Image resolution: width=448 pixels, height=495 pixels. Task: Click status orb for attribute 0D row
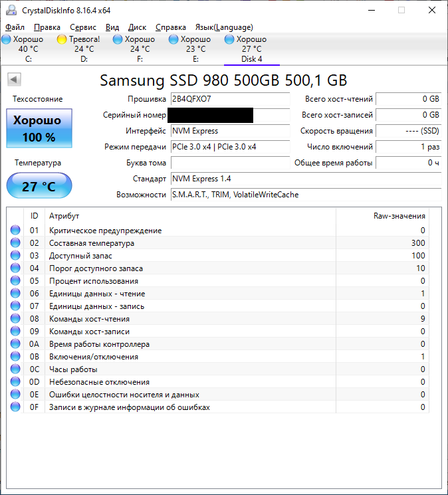[15, 381]
